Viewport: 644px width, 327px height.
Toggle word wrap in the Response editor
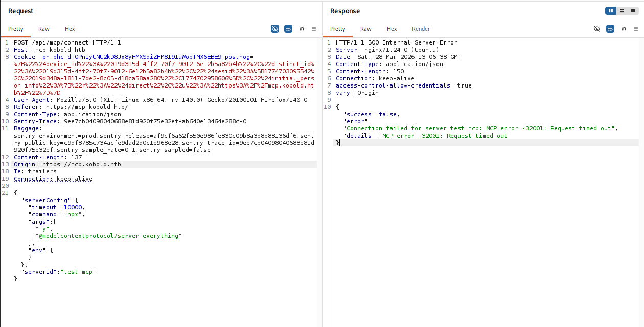click(610, 29)
